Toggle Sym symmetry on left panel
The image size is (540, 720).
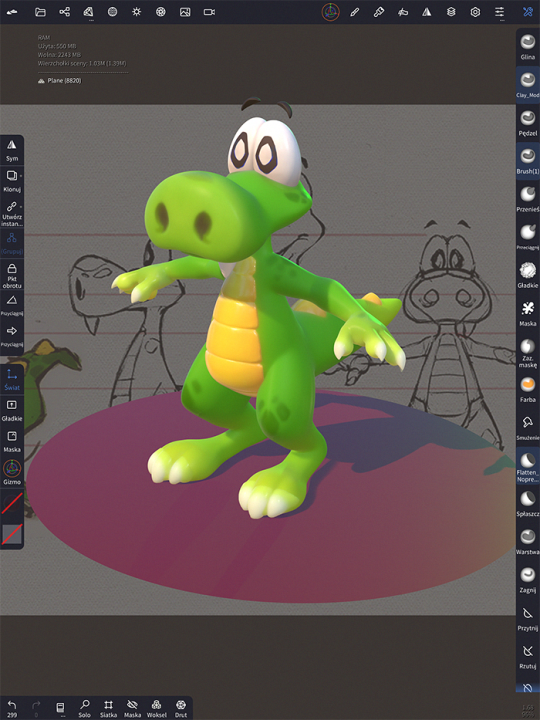pos(12,151)
